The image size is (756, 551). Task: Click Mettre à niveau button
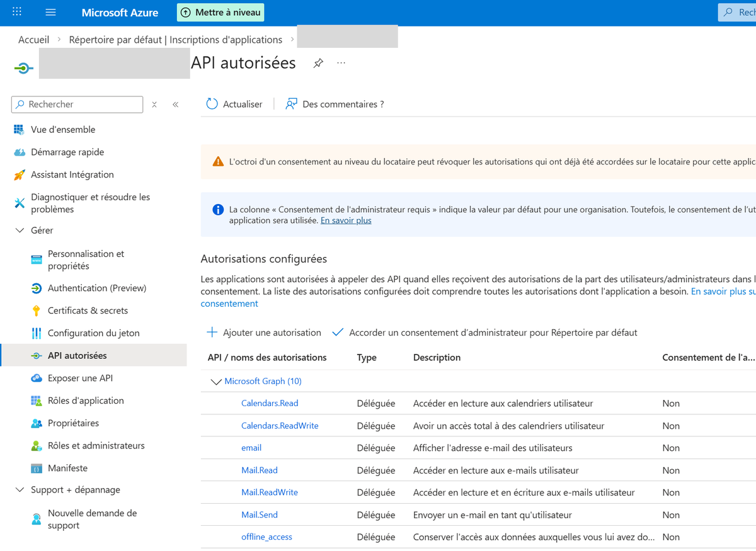click(220, 12)
